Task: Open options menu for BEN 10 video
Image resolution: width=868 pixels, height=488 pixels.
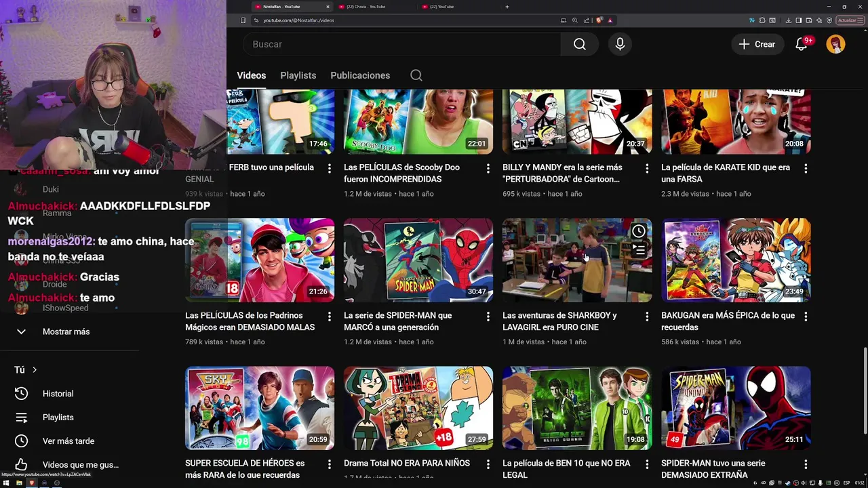Action: click(646, 464)
